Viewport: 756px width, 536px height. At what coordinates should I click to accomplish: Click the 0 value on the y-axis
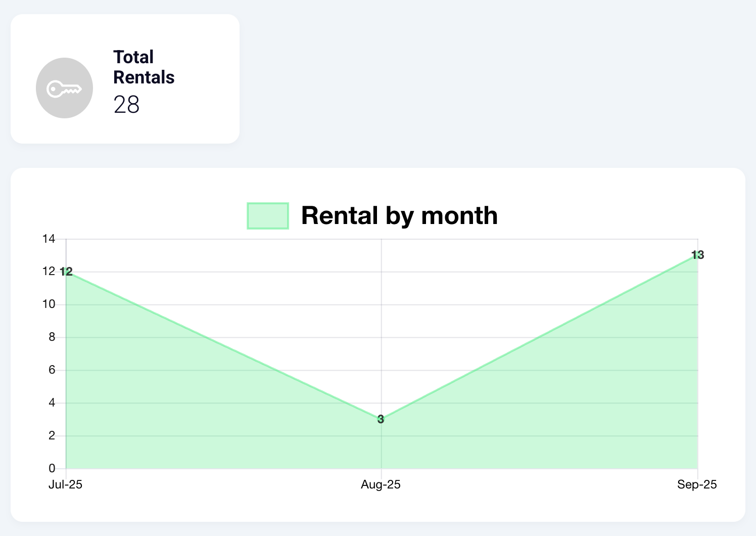pos(52,469)
